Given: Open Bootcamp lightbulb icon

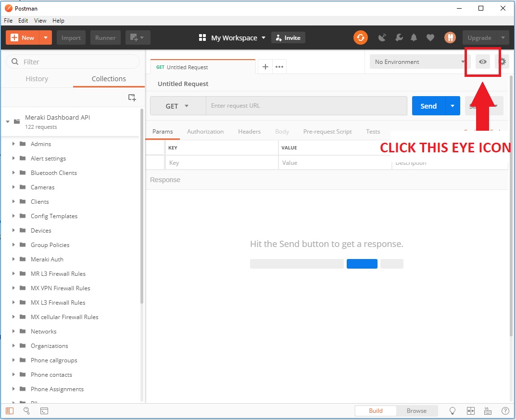Looking at the screenshot, I should coord(453,411).
